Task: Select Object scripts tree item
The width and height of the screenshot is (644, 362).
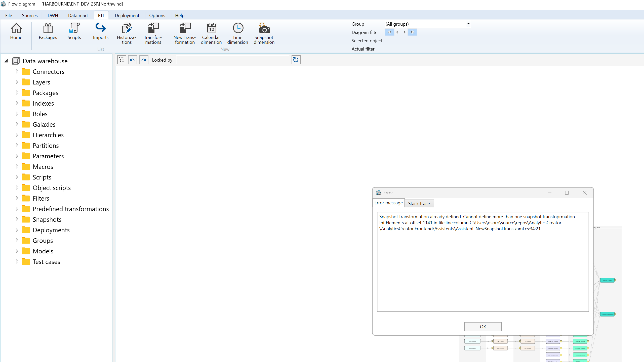Action: (x=52, y=188)
